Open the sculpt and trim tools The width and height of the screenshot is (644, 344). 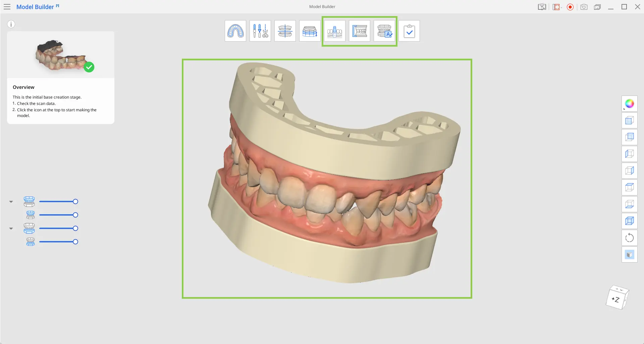pyautogui.click(x=260, y=31)
